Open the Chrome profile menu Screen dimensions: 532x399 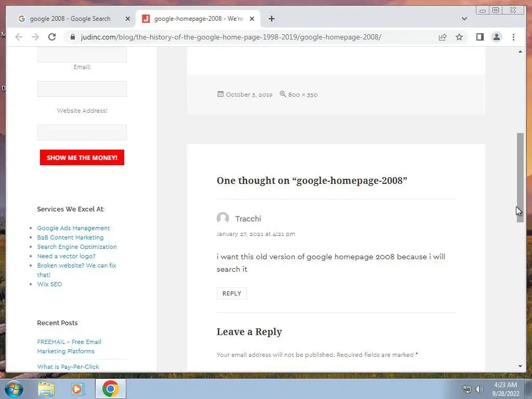496,37
